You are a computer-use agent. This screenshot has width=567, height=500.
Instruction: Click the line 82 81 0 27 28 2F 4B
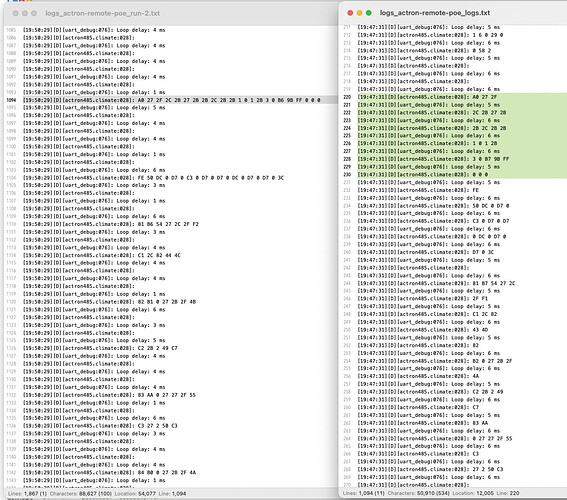pyautogui.click(x=109, y=302)
